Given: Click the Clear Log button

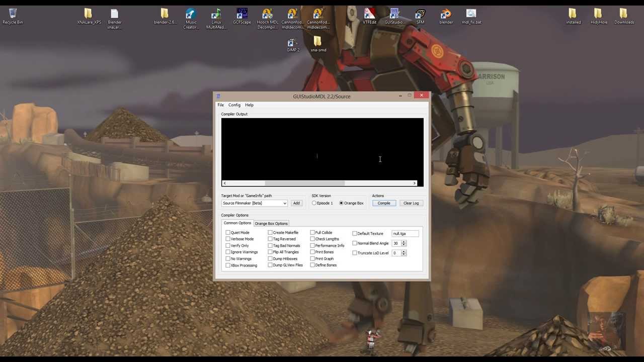Looking at the screenshot, I should click(411, 203).
